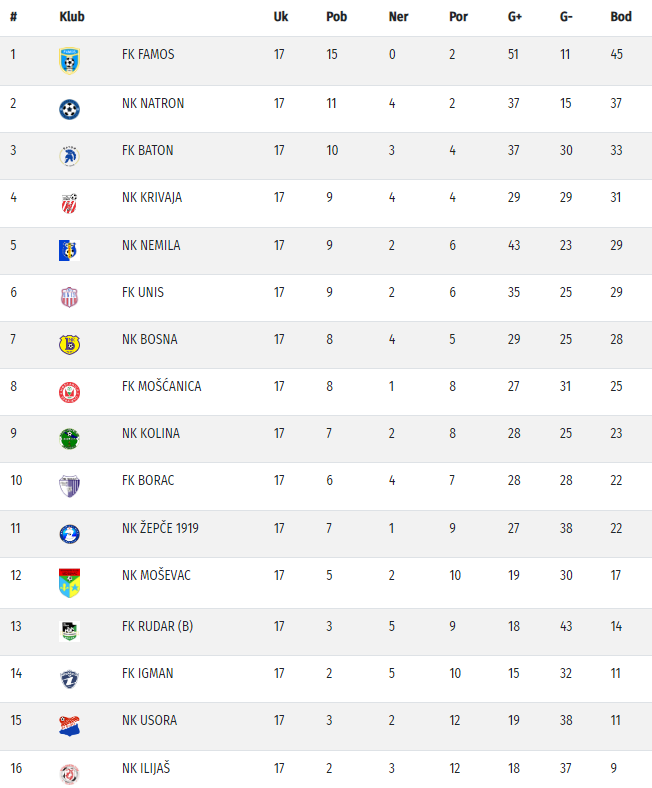Click the NK Krivaja club logo
This screenshot has height=788, width=652.
tap(69, 203)
